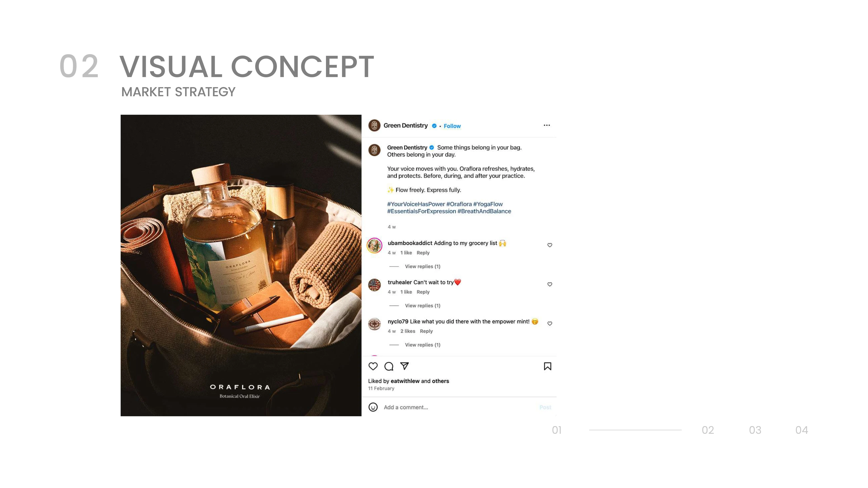Follow the Green Dentistry account
Viewport: 868px width, 488px height.
point(452,126)
